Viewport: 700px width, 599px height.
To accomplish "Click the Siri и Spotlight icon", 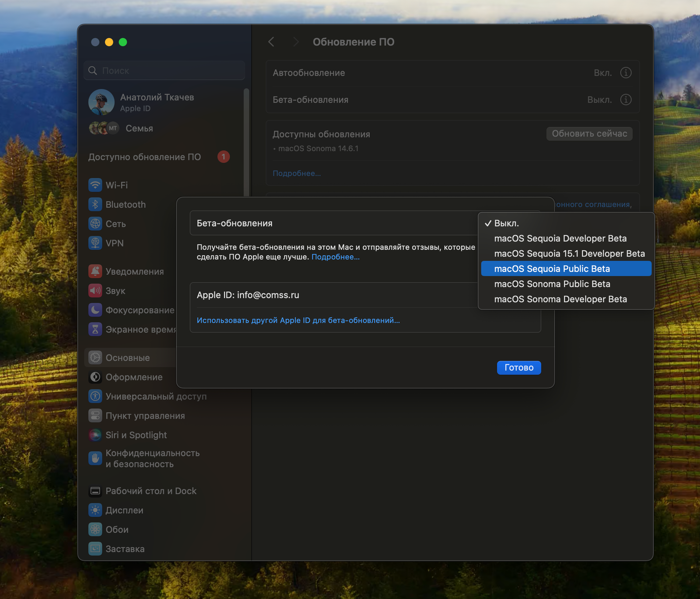I will [95, 435].
